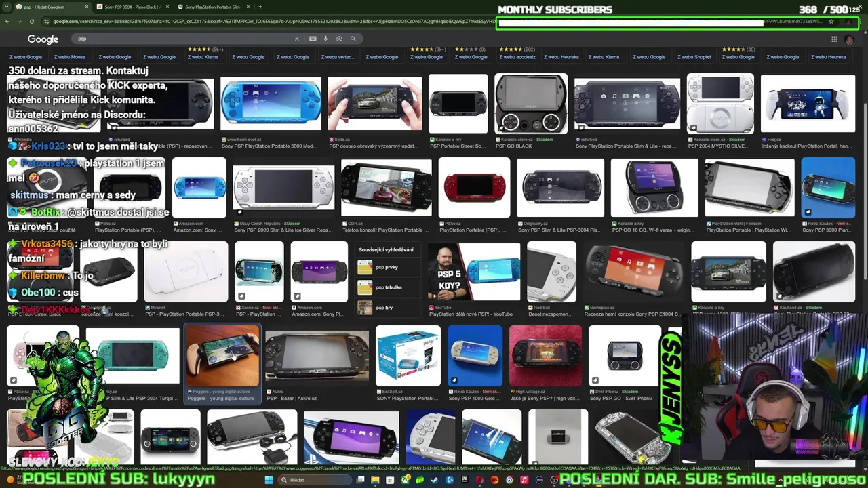Open the 'Z webu Shopted' shopping result
Viewport: 868px width, 488px height.
coord(694,57)
